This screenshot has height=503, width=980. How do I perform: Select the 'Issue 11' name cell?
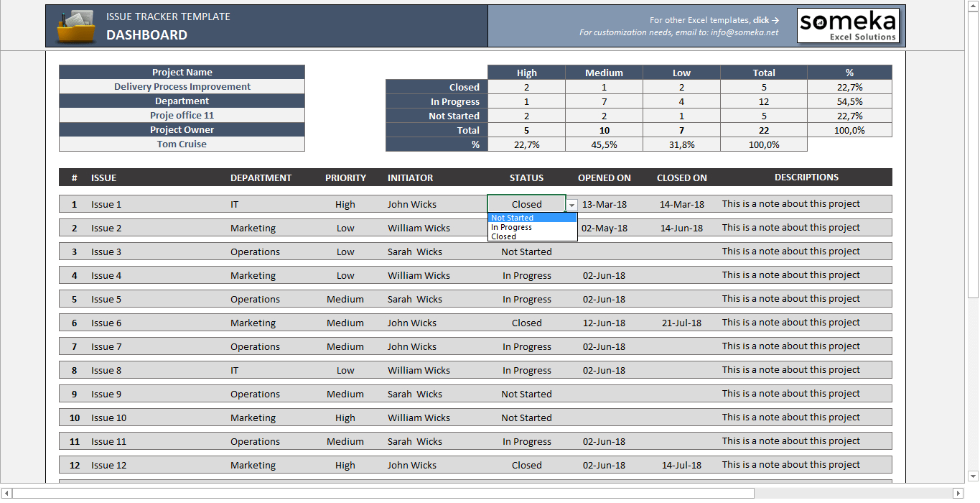tap(108, 441)
